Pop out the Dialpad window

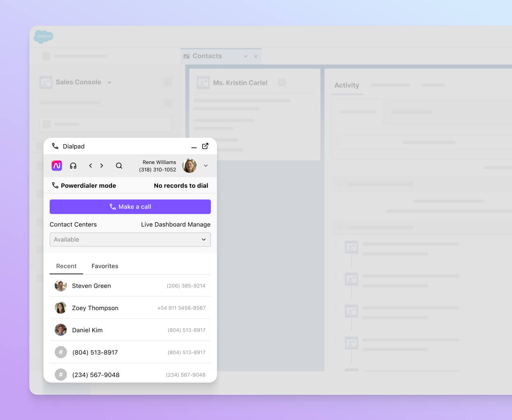(x=205, y=146)
